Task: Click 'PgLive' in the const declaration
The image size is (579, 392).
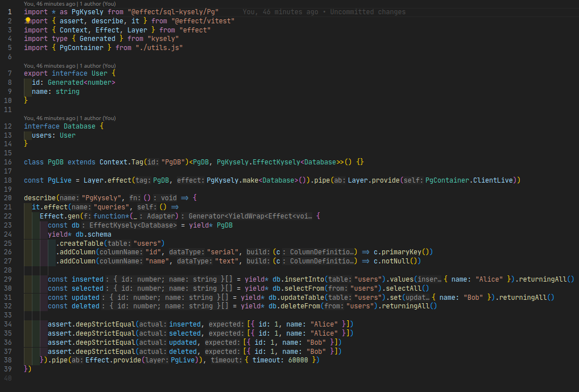Action: [60, 180]
